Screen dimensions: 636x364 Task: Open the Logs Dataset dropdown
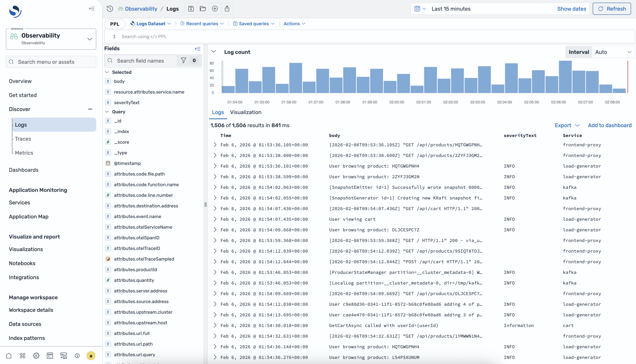pyautogui.click(x=150, y=24)
